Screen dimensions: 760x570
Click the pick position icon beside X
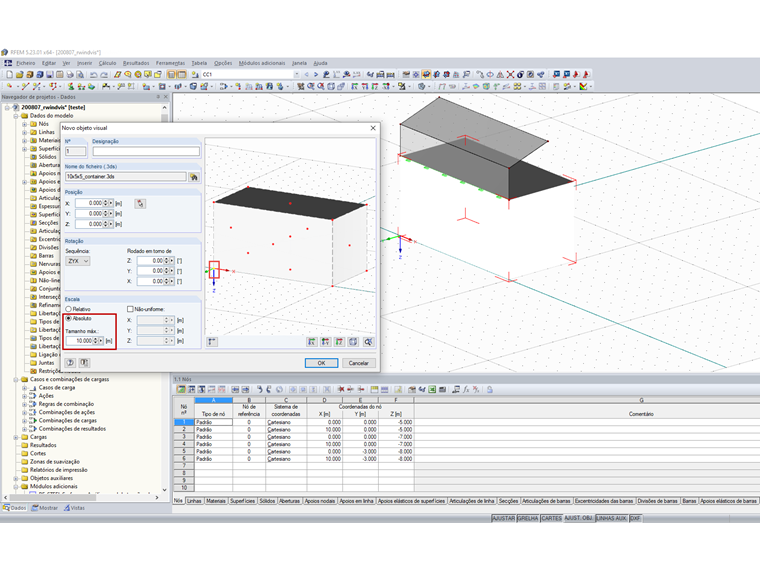click(x=141, y=203)
